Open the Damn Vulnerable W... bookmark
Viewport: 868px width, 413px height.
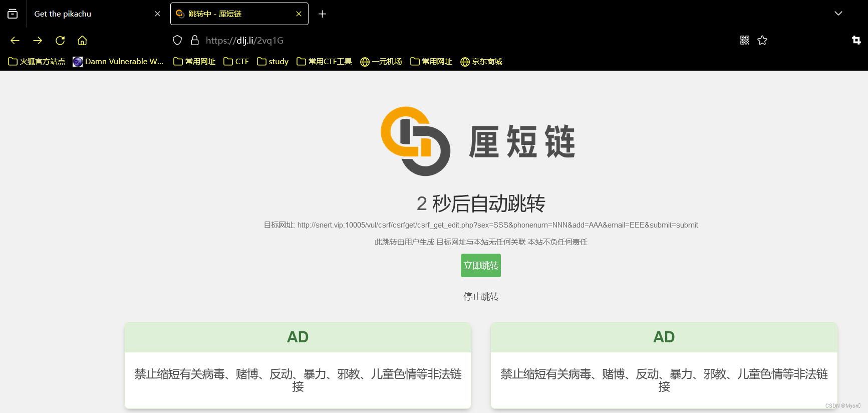[x=118, y=62]
